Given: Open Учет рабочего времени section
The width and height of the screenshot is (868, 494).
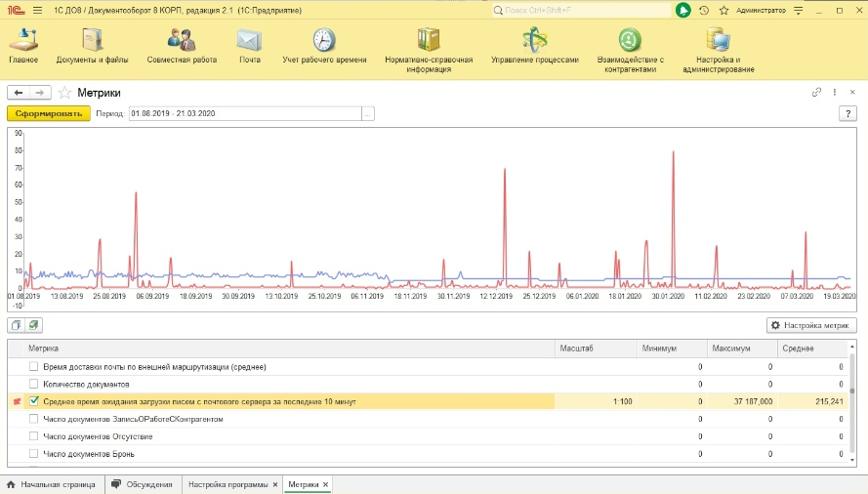Looking at the screenshot, I should 324,47.
